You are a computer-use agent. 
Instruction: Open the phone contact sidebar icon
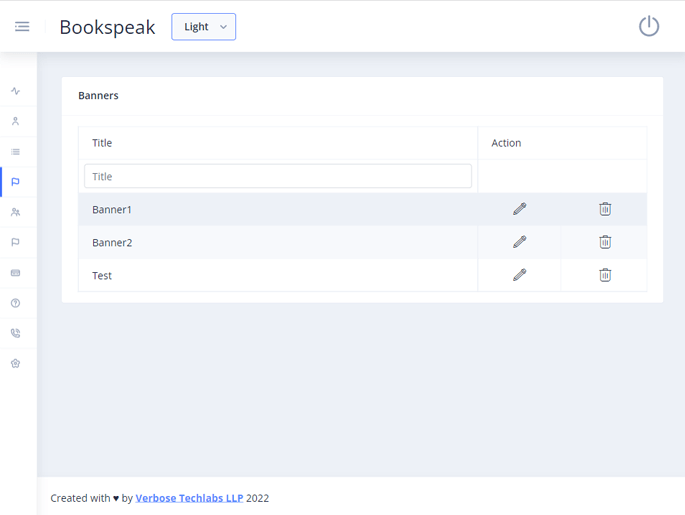tap(15, 333)
